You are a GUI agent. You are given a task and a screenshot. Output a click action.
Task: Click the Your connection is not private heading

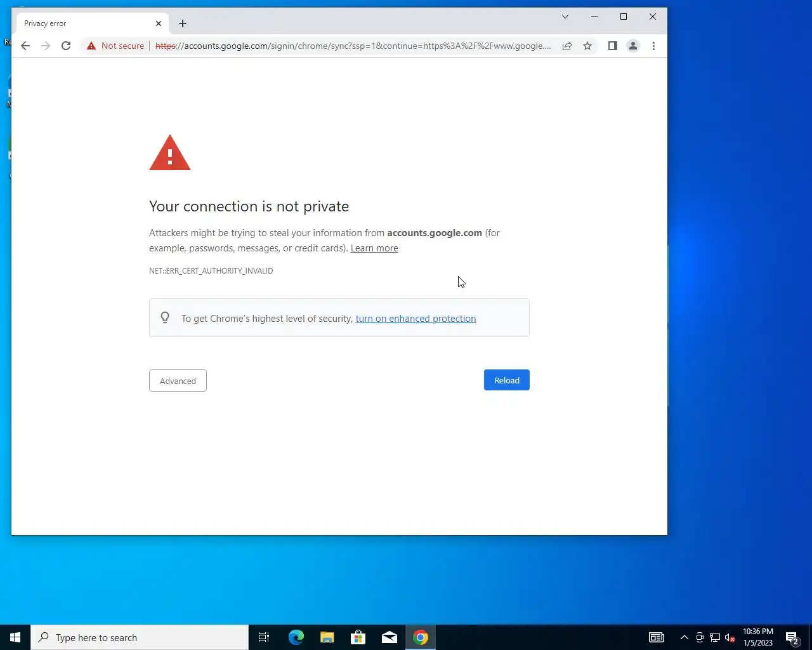click(x=249, y=206)
